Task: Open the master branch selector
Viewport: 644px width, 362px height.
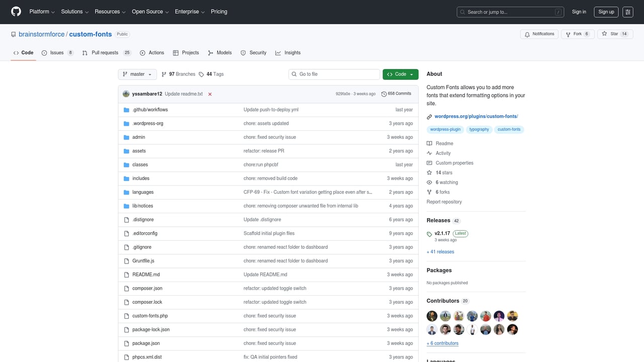Action: click(x=137, y=74)
